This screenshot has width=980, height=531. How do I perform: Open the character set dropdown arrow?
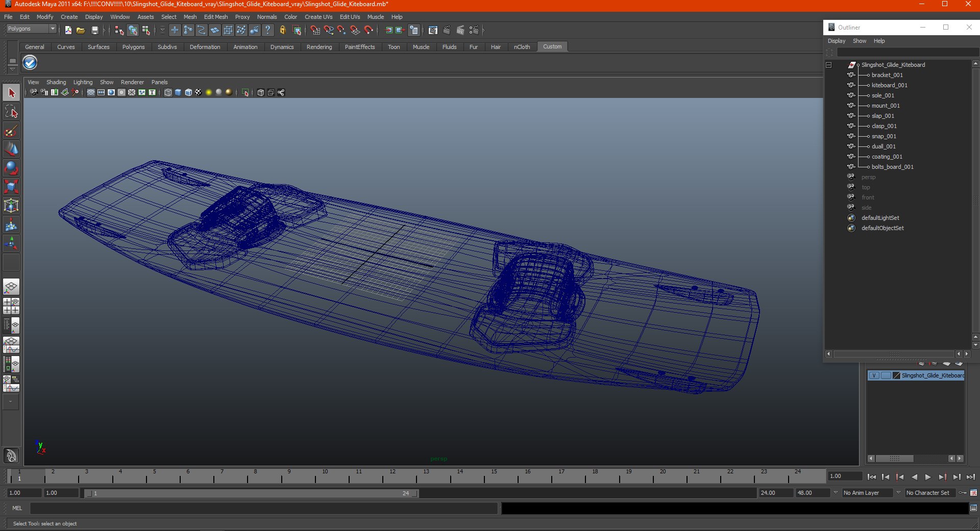tap(899, 493)
